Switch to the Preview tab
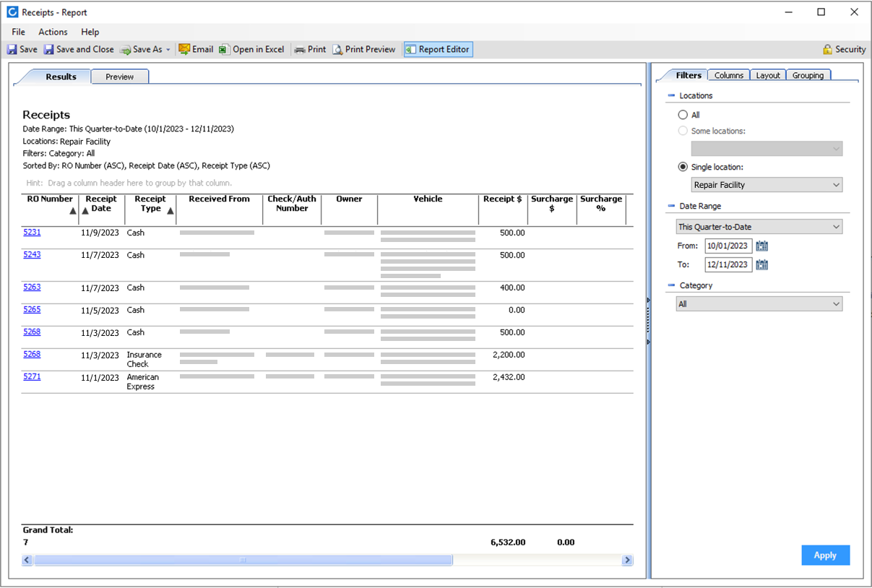This screenshot has width=872, height=588. click(119, 77)
